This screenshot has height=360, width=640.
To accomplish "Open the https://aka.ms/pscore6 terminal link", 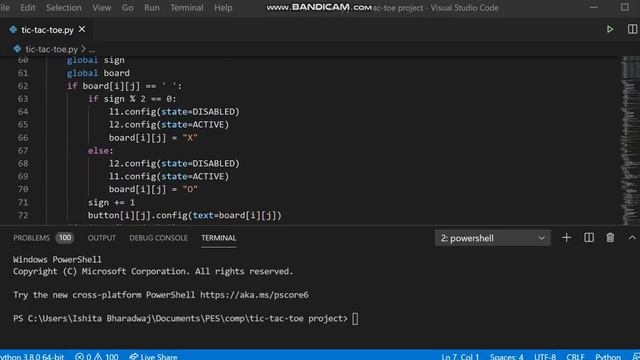I will pyautogui.click(x=254, y=295).
